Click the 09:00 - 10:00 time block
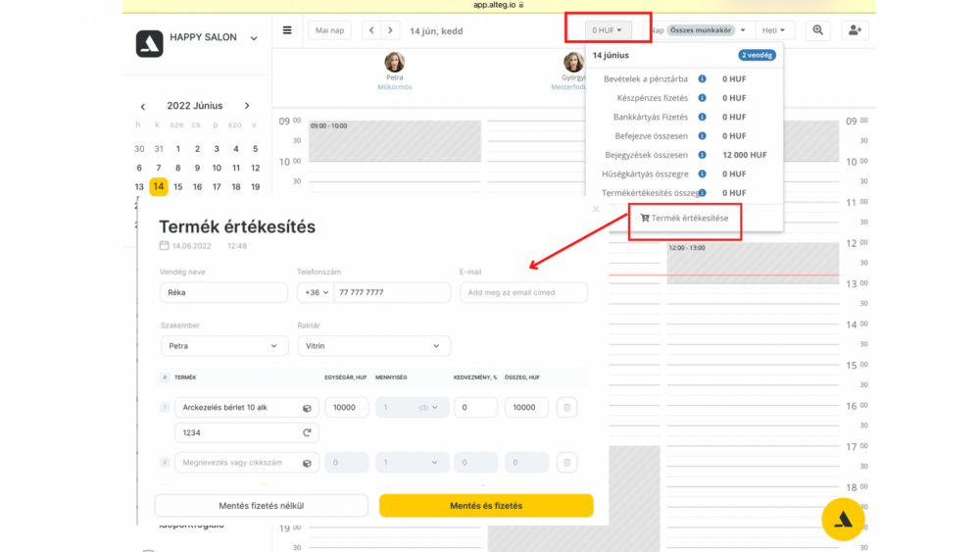Image resolution: width=980 pixels, height=552 pixels. (x=395, y=141)
